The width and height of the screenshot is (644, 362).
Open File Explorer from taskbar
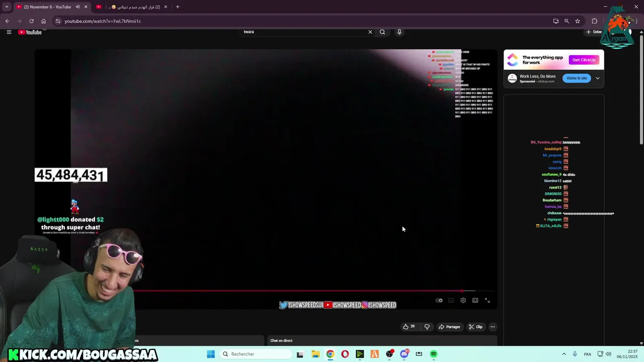tap(315, 354)
